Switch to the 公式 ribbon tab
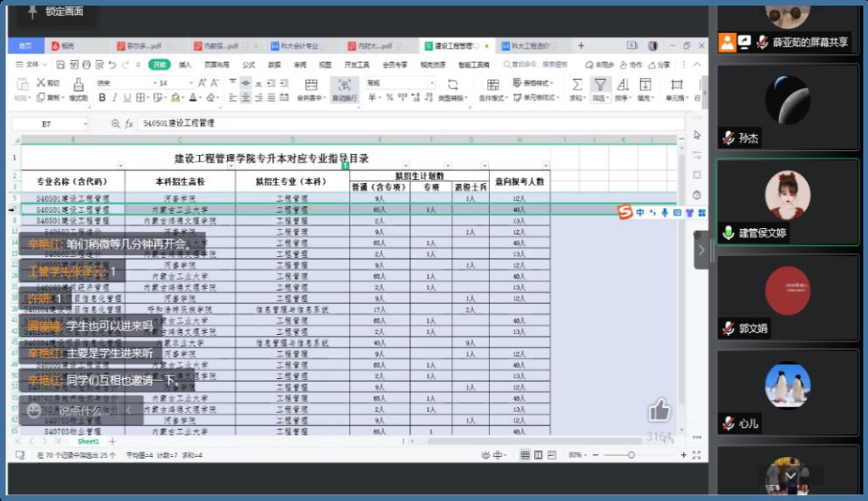Screen dimensions: 868x501 pyautogui.click(x=248, y=64)
